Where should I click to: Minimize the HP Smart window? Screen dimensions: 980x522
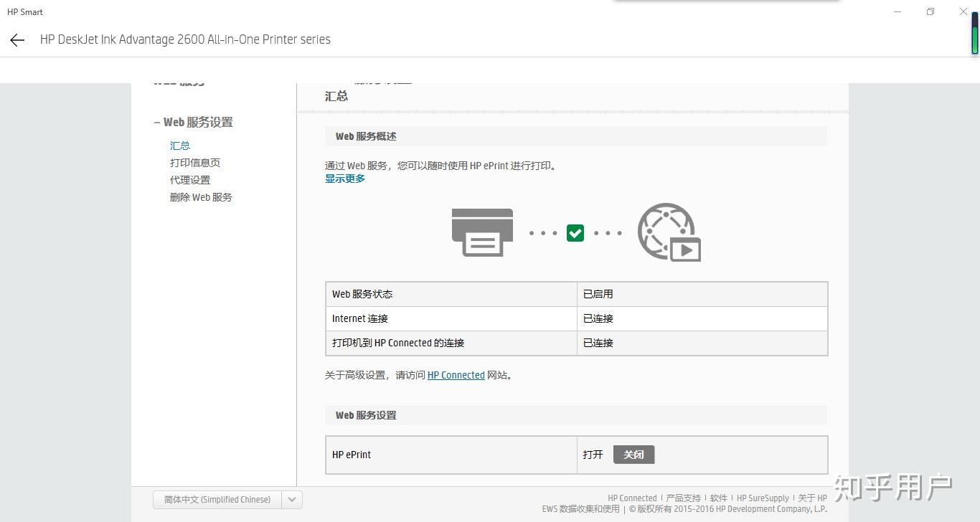click(898, 11)
